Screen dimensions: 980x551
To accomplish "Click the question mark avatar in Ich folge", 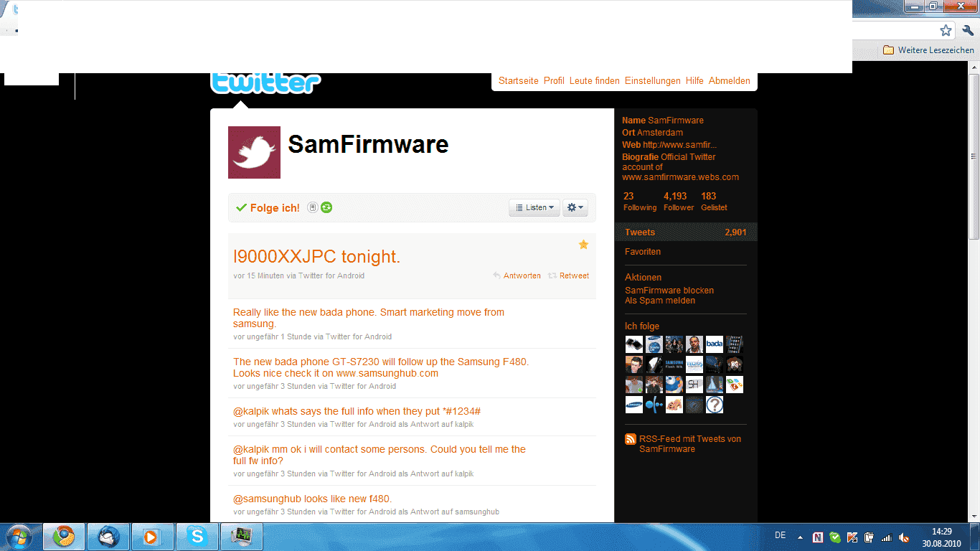I will click(714, 405).
